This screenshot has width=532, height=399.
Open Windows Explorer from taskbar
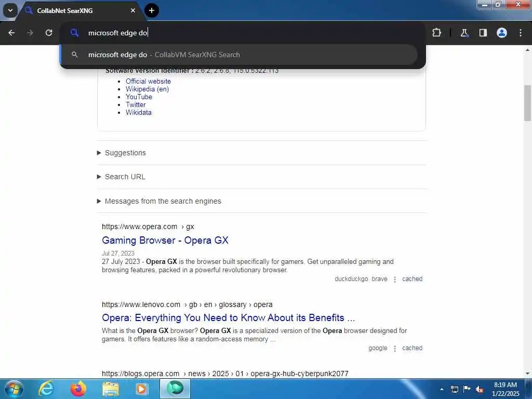[x=111, y=389]
